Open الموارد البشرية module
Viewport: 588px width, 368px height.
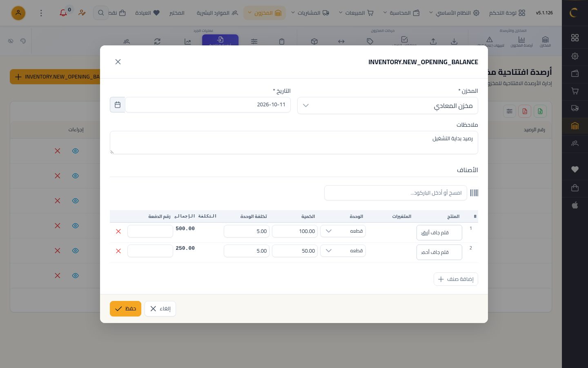217,13
